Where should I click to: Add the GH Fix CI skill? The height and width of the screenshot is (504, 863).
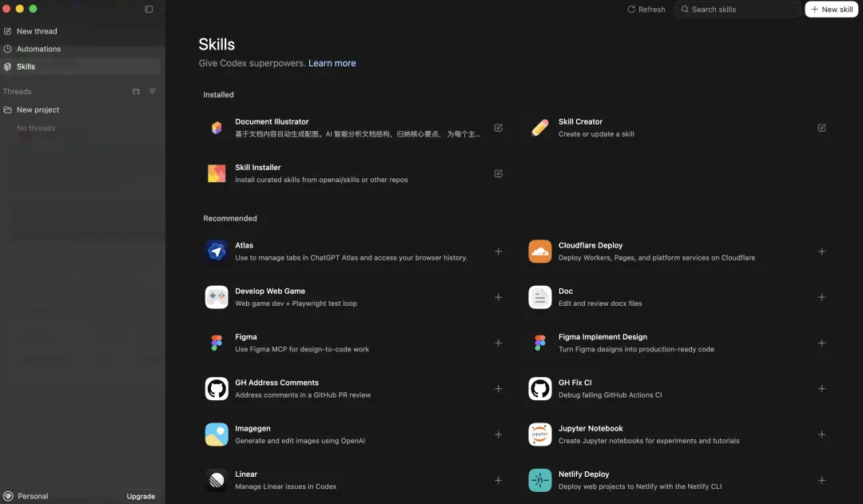pos(821,388)
